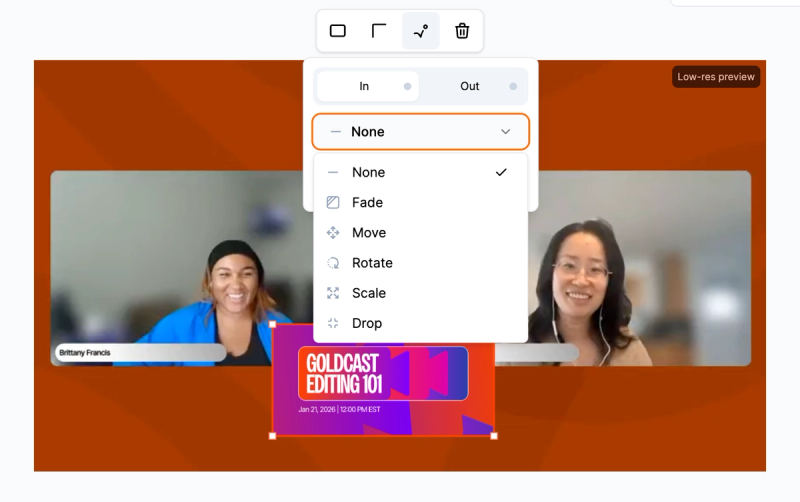Collapse the None animation dropdown
The width and height of the screenshot is (800, 502).
[420, 132]
